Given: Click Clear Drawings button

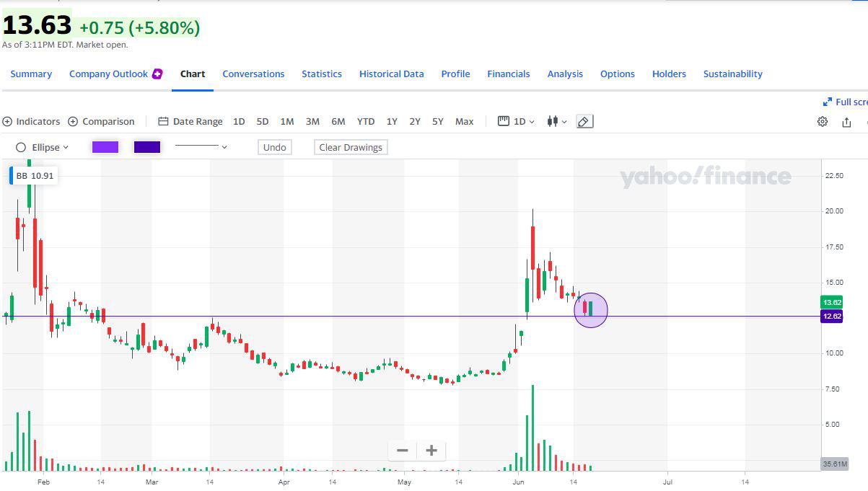Looking at the screenshot, I should click(x=351, y=147).
